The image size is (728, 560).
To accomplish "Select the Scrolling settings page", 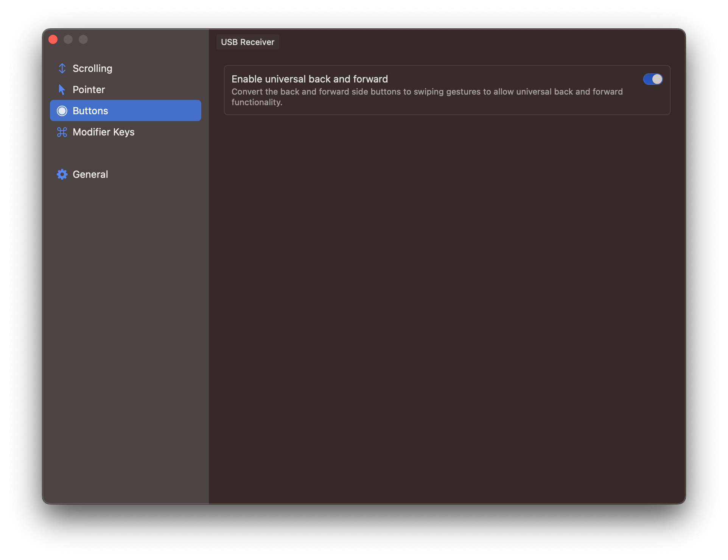I will 92,68.
